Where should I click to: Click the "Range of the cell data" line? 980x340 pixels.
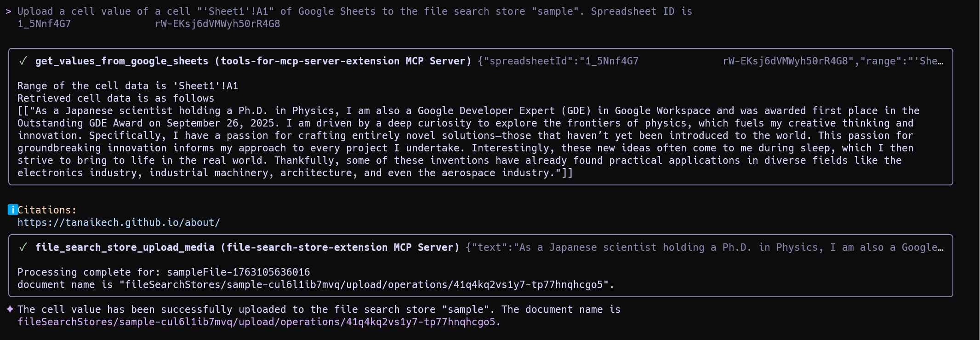127,86
